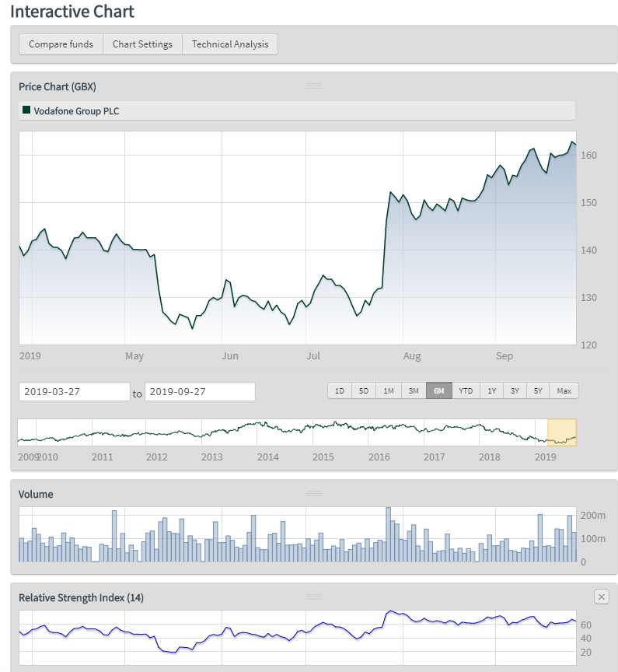This screenshot has width=618, height=672.
Task: Select the 6M time range
Action: coord(438,390)
